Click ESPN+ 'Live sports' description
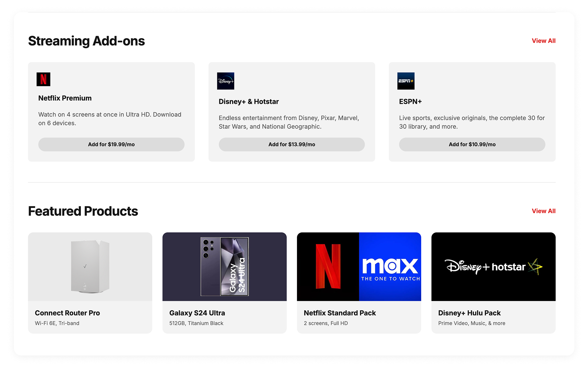The height and width of the screenshot is (368, 588). pos(472,122)
